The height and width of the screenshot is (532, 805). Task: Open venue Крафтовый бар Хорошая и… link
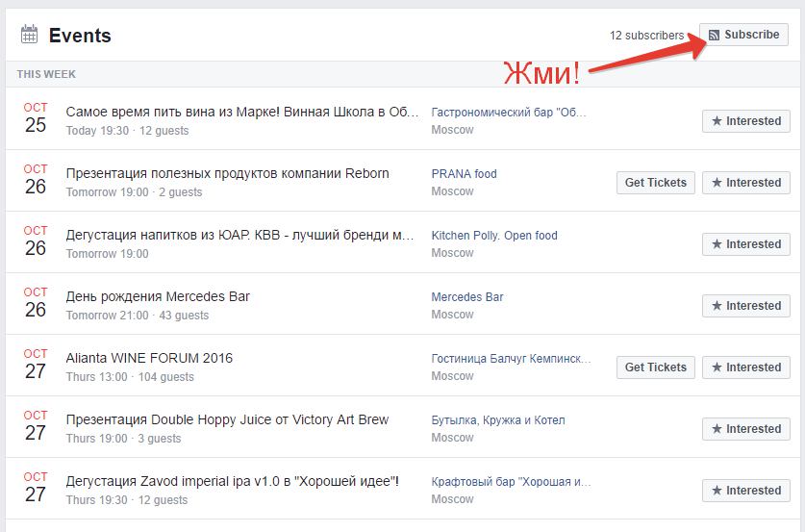512,482
